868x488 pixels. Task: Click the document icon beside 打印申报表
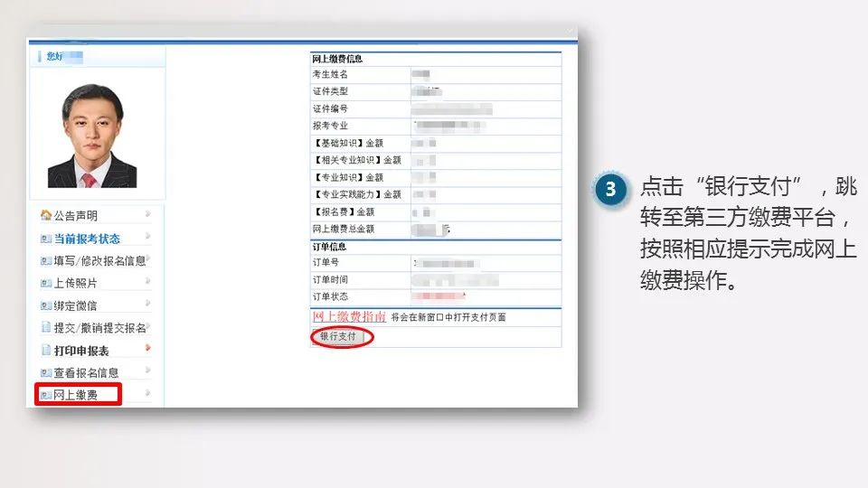(46, 350)
